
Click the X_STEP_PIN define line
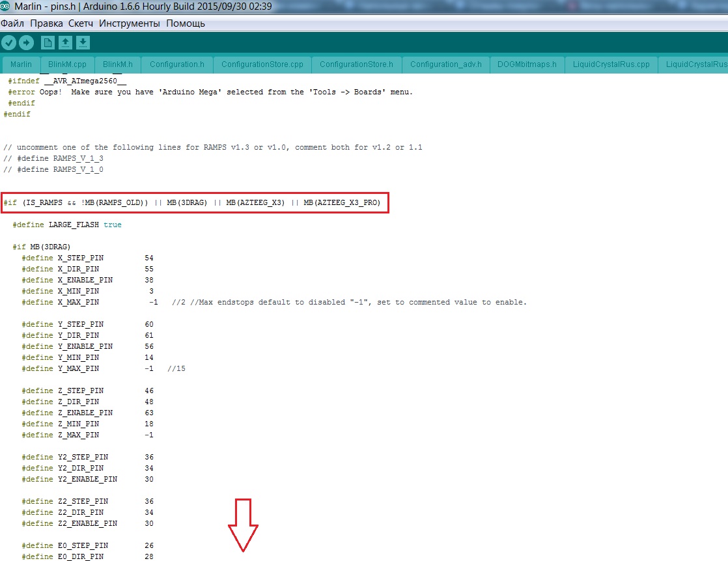[x=87, y=258]
